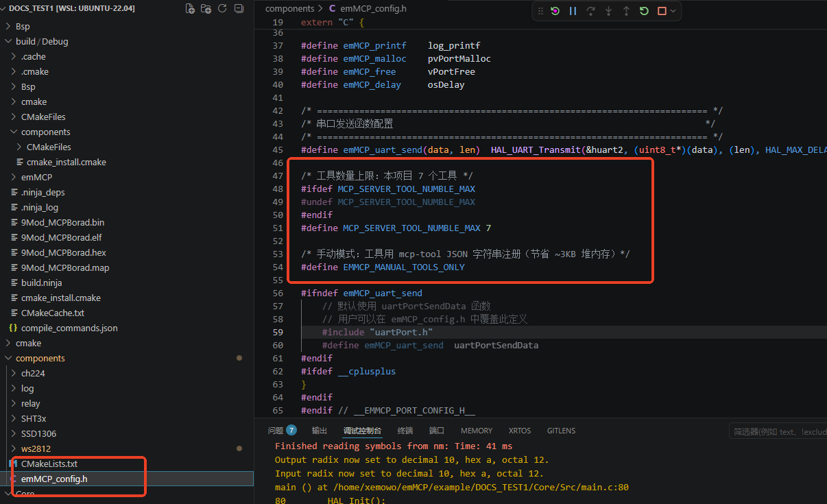Create a new folder in Explorer
The width and height of the screenshot is (827, 504).
206,9
